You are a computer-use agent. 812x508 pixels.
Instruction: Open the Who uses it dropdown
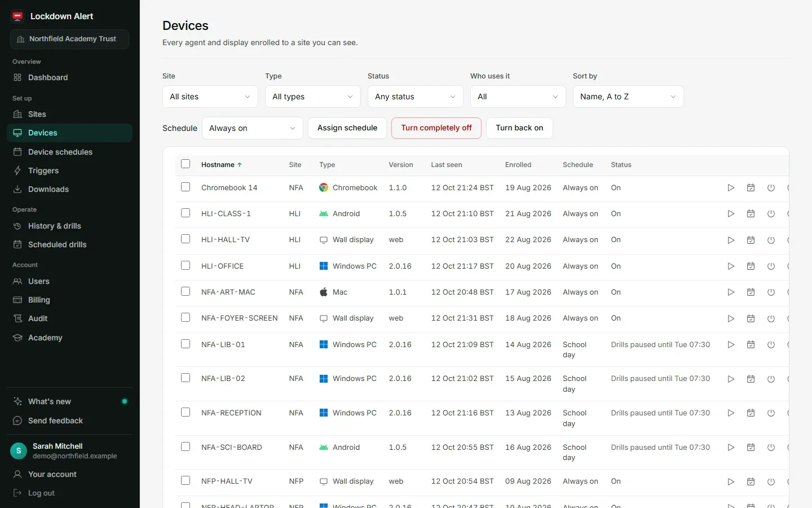[x=518, y=97]
